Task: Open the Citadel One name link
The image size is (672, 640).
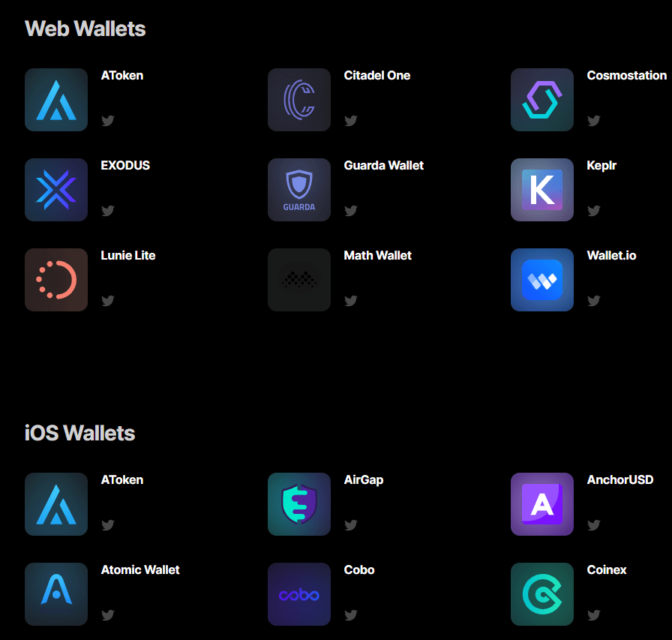Action: pyautogui.click(x=377, y=76)
